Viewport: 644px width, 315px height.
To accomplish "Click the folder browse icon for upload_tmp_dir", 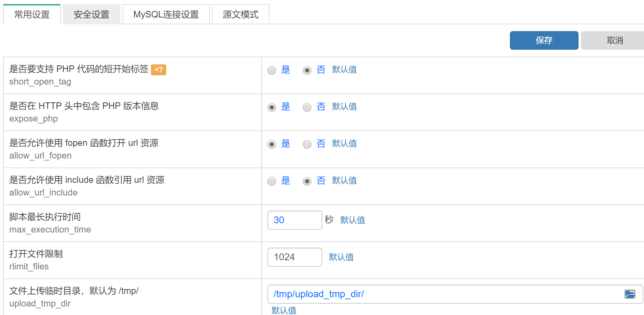I will click(630, 294).
